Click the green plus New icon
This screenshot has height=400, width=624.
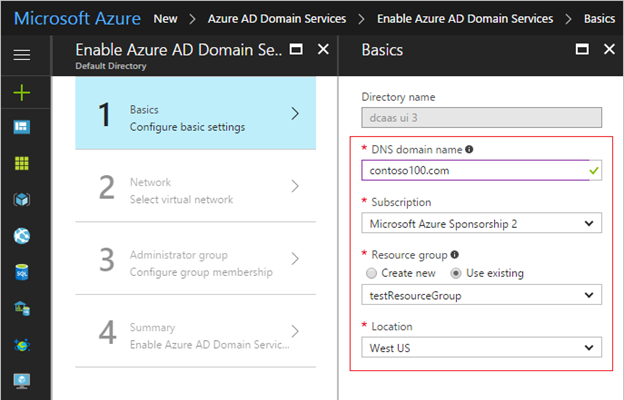click(x=22, y=92)
